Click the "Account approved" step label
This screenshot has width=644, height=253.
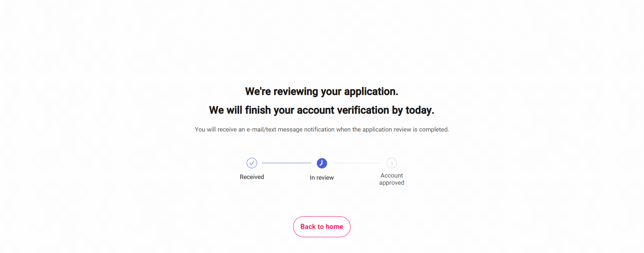(x=392, y=179)
